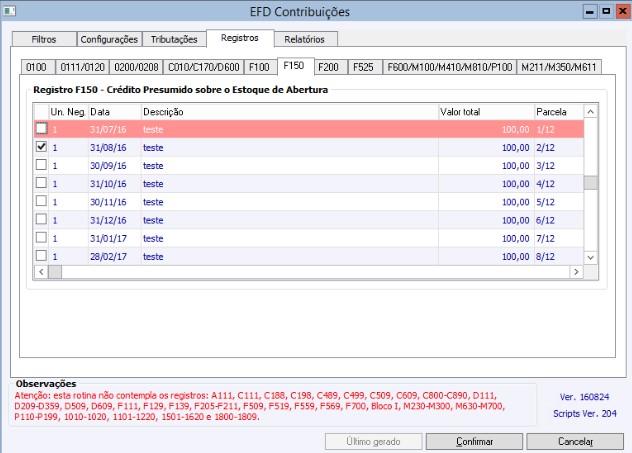The image size is (632, 453).
Task: Tick the checkbox for row 30/11/16
Action: point(41,201)
